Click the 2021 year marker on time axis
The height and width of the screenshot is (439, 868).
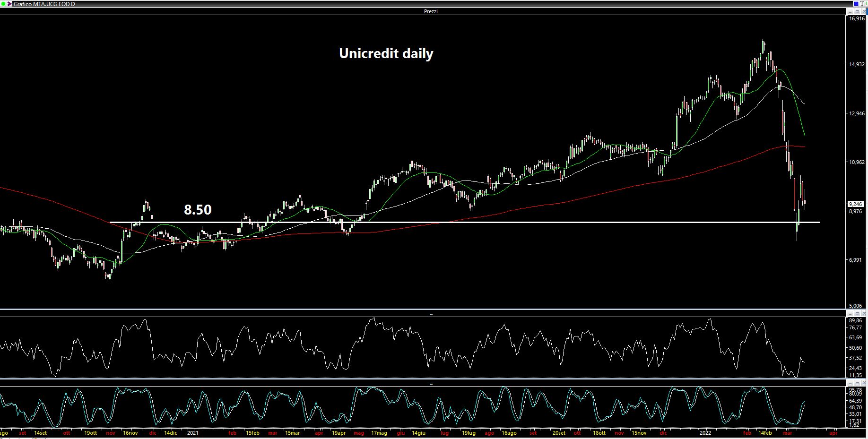[x=193, y=433]
